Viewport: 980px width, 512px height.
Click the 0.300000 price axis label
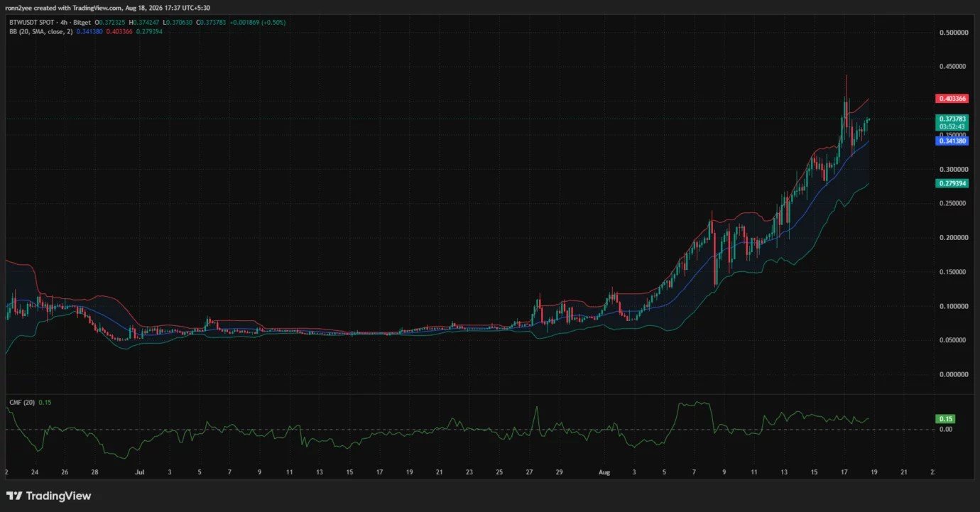click(954, 170)
